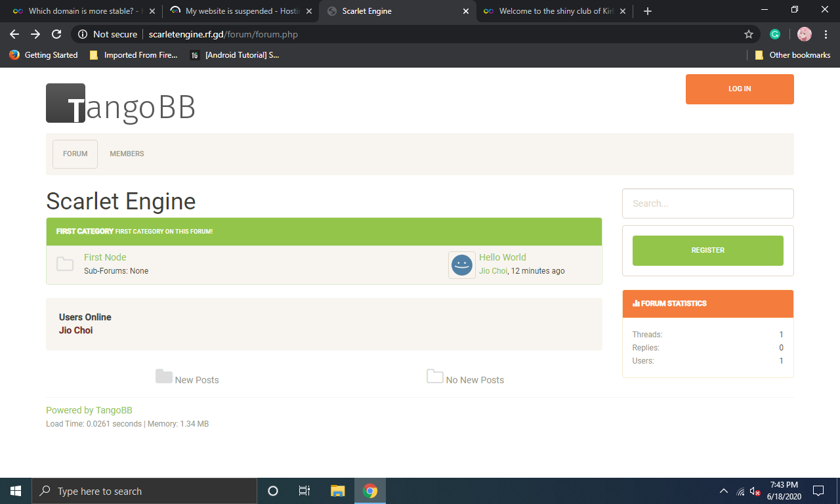Viewport: 840px width, 504px height.
Task: Click the Not secure site info icon
Action: click(x=83, y=34)
